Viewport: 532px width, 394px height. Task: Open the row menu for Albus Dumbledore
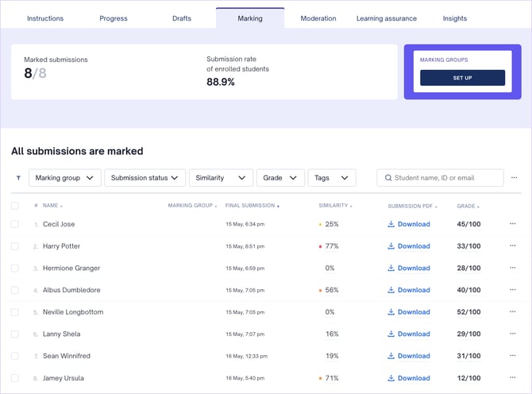(512, 290)
